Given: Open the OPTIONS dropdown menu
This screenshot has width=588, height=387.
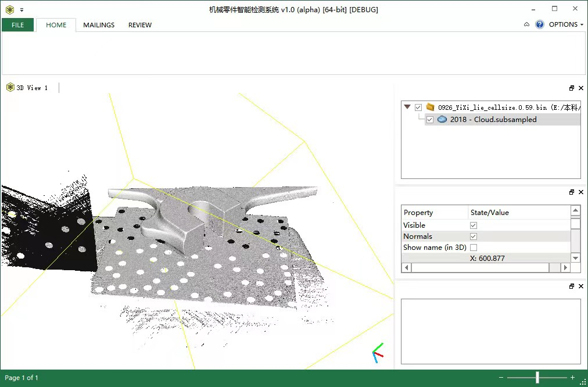Looking at the screenshot, I should (x=566, y=24).
